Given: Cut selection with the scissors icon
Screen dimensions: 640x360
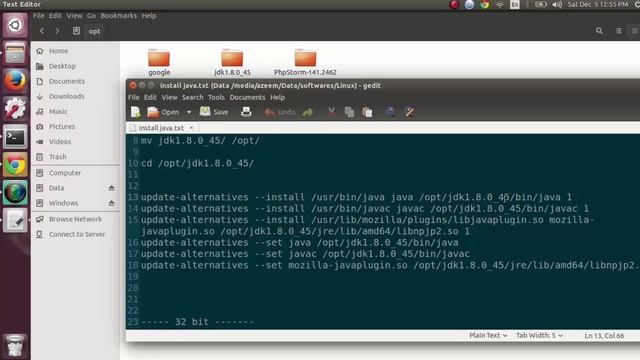Looking at the screenshot, I should [331, 112].
